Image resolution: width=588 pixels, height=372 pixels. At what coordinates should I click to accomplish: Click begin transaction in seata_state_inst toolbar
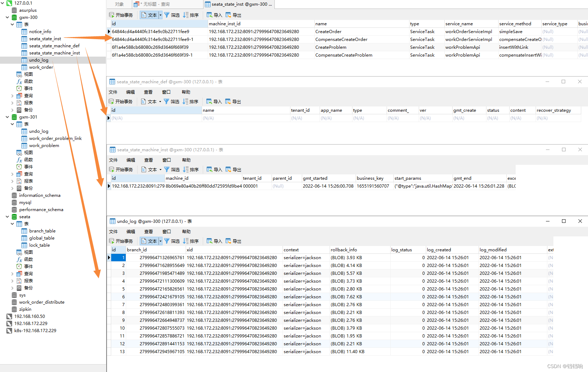(x=121, y=15)
